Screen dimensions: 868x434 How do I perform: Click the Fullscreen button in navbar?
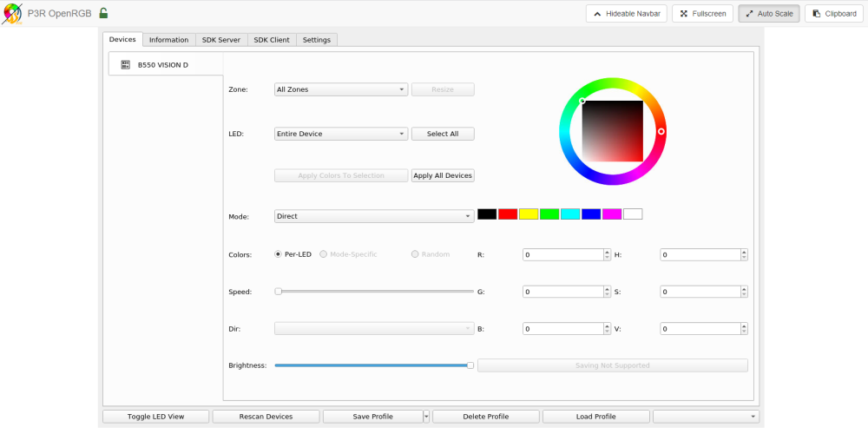702,14
